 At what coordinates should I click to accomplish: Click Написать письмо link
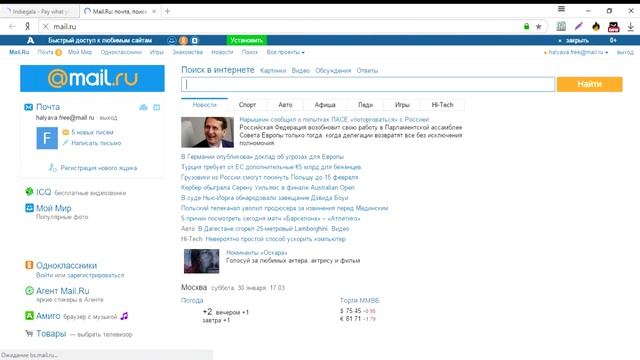point(96,143)
